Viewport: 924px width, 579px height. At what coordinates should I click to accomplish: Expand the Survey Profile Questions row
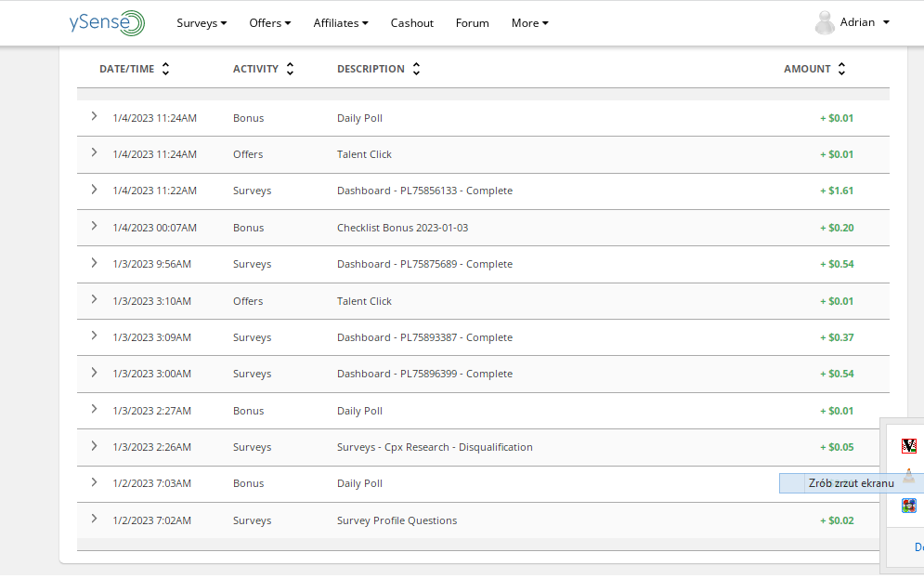[94, 519]
